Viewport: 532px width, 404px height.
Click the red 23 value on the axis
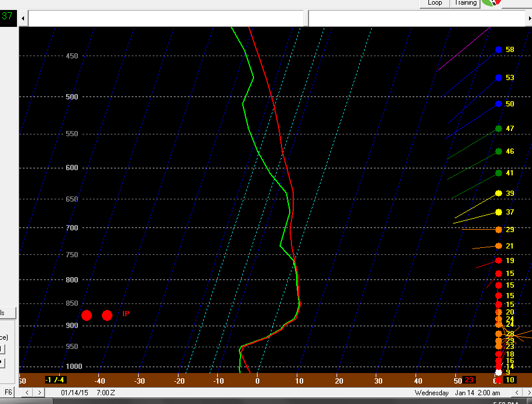(469, 380)
